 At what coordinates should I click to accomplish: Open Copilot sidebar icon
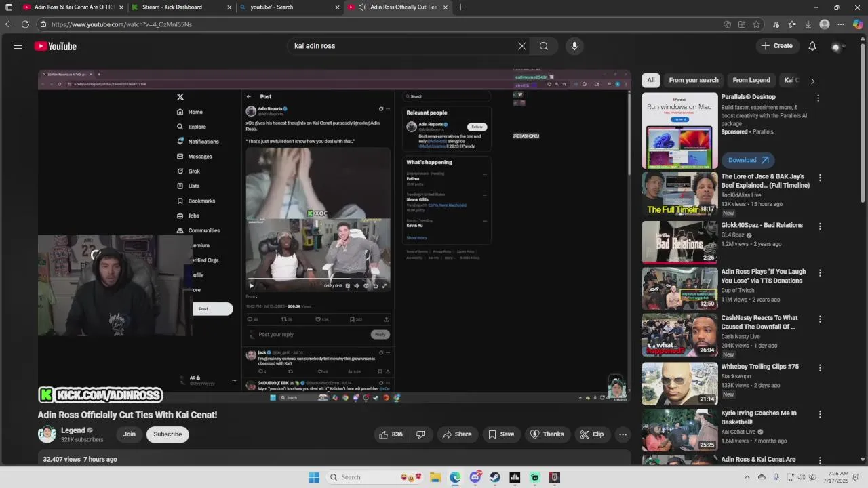click(x=857, y=24)
